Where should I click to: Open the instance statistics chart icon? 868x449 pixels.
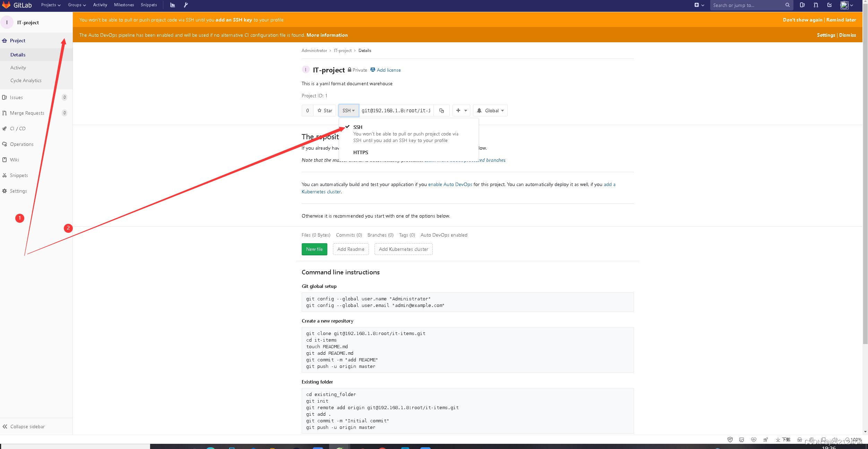click(x=172, y=5)
